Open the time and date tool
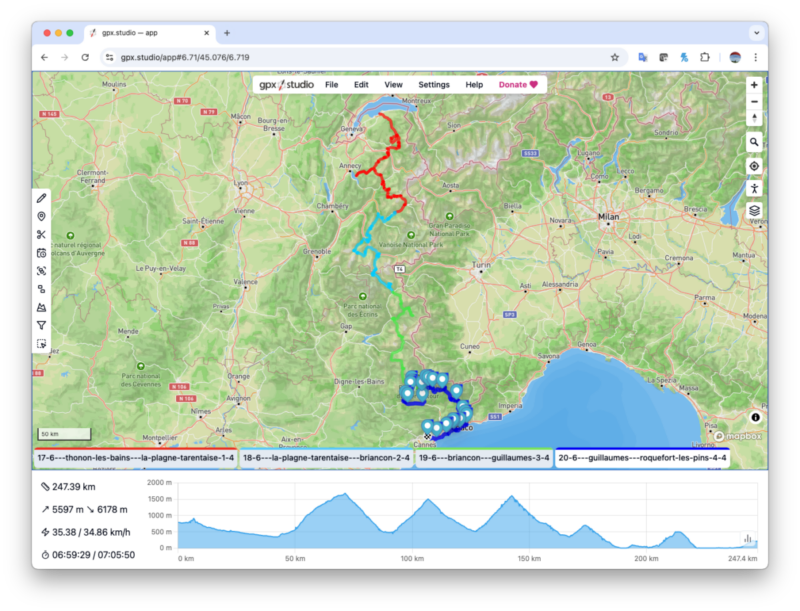Viewport: 800px width, 611px height. coord(41,253)
